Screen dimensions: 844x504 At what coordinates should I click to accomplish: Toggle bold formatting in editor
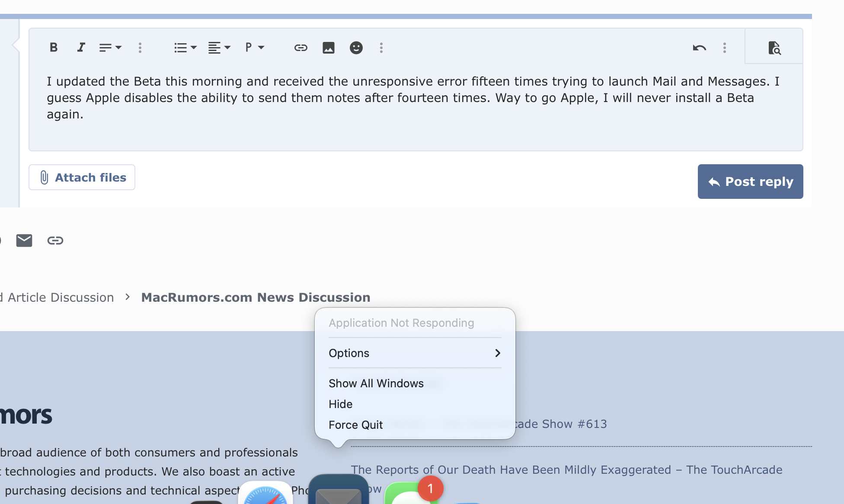pyautogui.click(x=54, y=48)
